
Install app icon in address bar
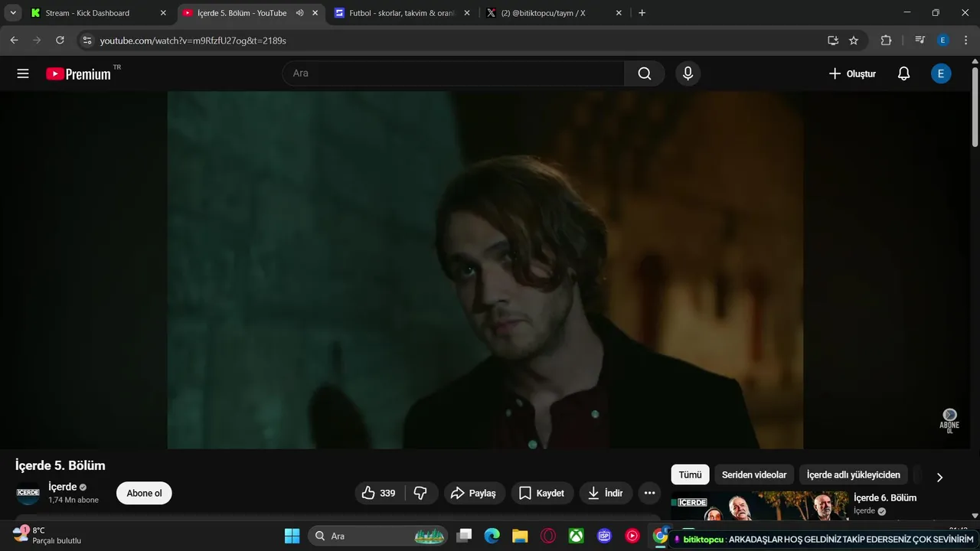833,40
